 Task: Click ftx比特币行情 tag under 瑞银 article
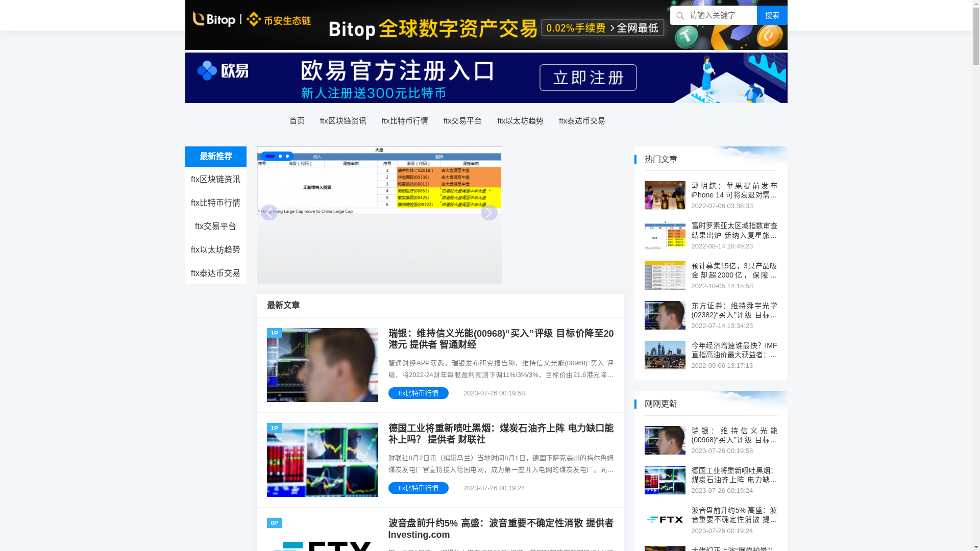point(419,393)
